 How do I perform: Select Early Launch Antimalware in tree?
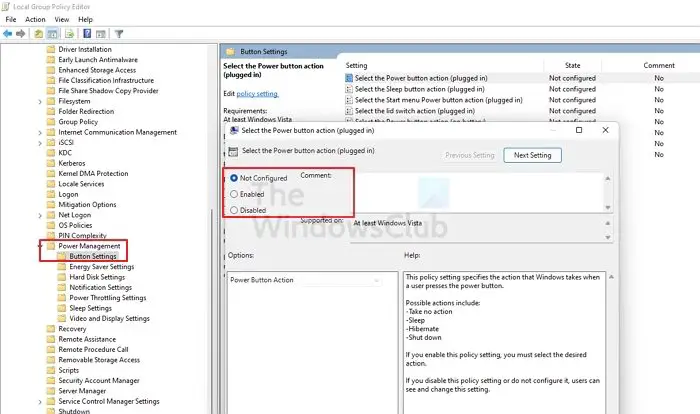click(x=98, y=59)
